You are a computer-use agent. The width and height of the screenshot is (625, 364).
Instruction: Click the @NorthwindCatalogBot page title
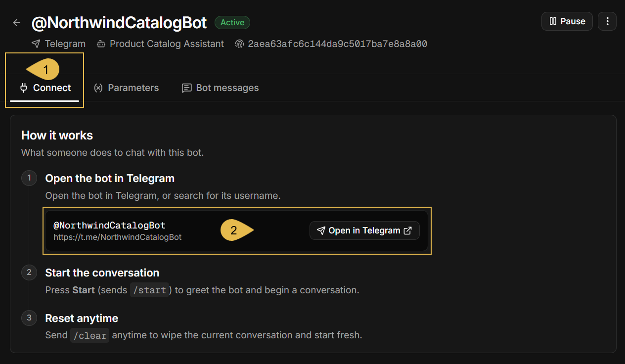pos(119,22)
